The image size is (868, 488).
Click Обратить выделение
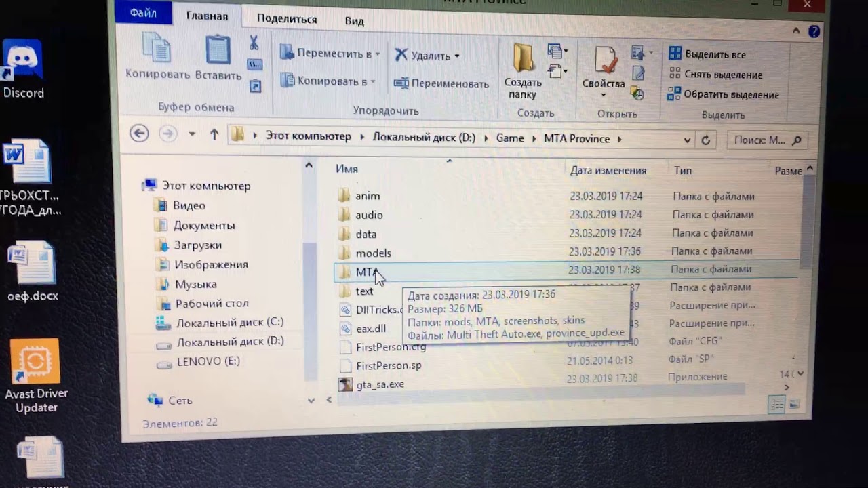(723, 94)
